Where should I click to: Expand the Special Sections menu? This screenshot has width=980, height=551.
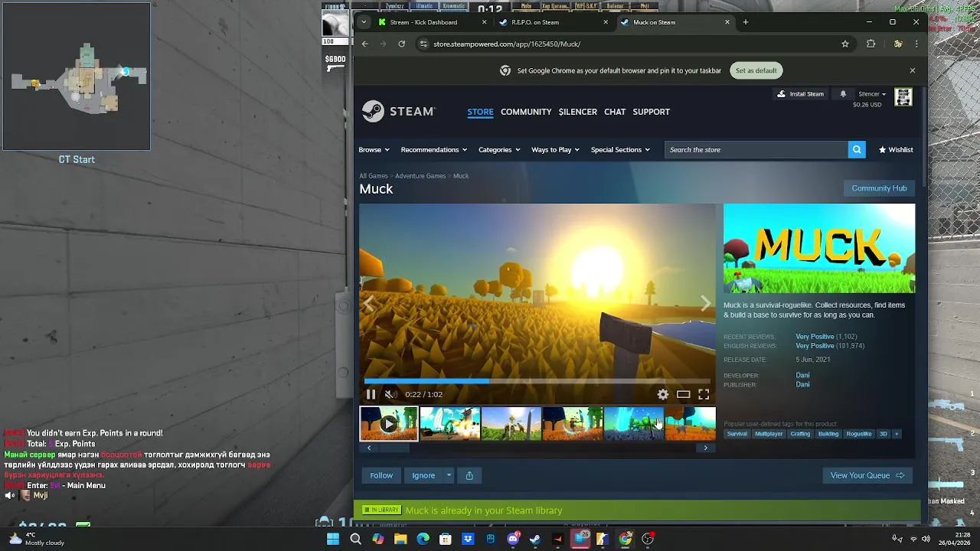click(620, 150)
